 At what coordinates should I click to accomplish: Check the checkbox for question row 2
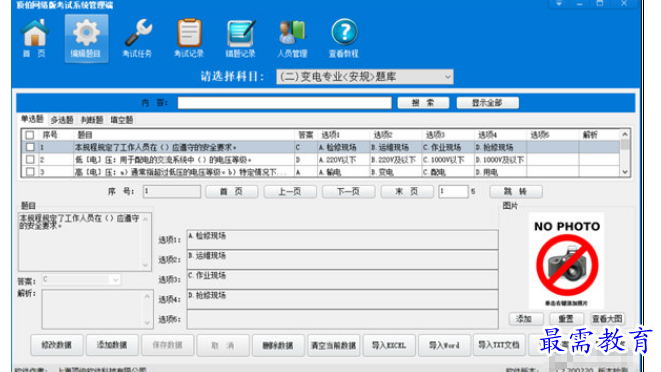point(30,159)
